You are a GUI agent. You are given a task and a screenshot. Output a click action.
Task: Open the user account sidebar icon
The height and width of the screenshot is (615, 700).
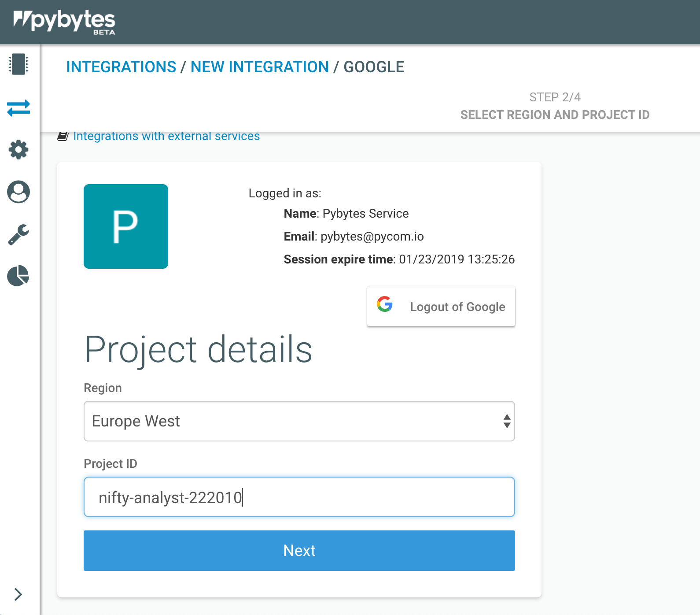[18, 192]
